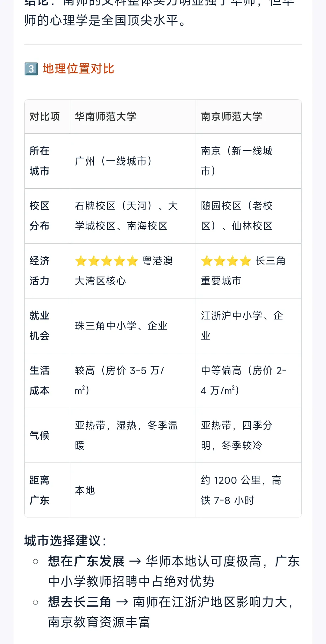This screenshot has width=326, height=644.
Task: Click the number 3 emoji icon
Action: 31,69
